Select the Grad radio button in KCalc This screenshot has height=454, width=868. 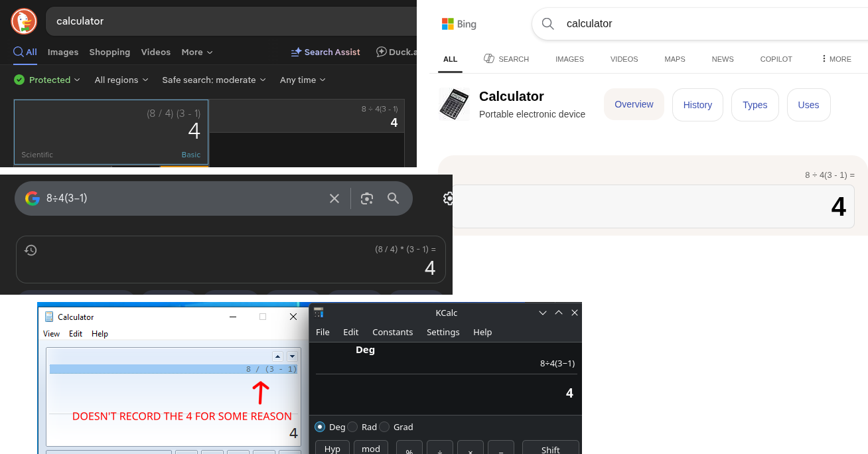384,427
